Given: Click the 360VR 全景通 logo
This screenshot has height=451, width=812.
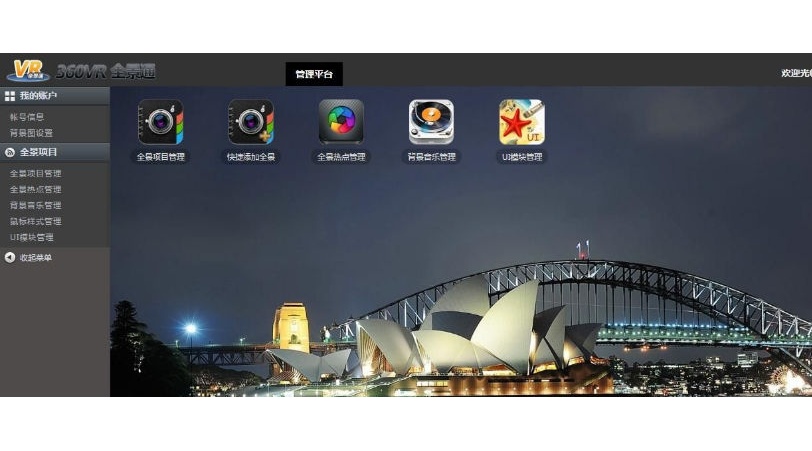Looking at the screenshot, I should (x=82, y=71).
